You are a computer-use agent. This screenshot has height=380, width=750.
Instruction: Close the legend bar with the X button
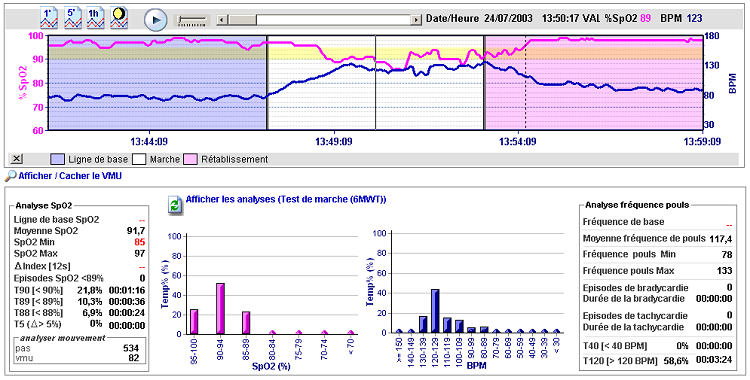16,159
